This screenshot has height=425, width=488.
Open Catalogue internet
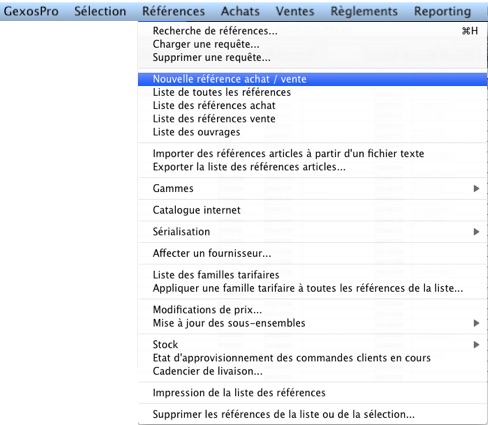(x=312, y=210)
